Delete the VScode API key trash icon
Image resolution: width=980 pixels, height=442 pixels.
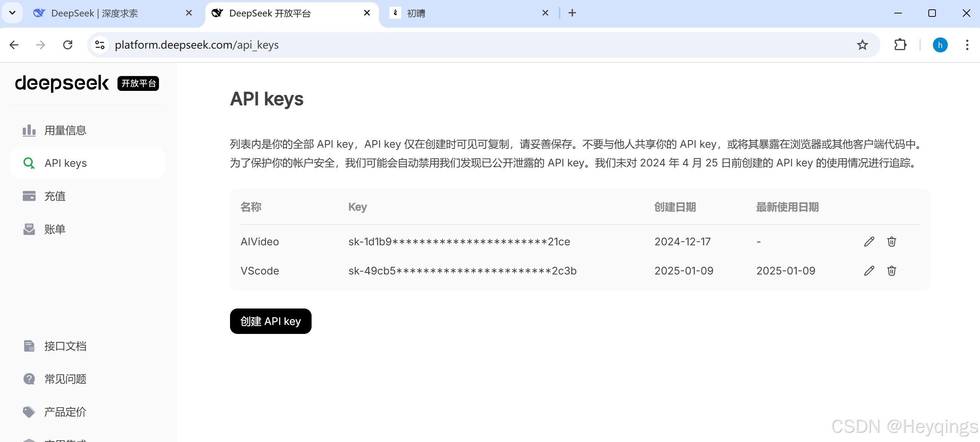coord(891,271)
